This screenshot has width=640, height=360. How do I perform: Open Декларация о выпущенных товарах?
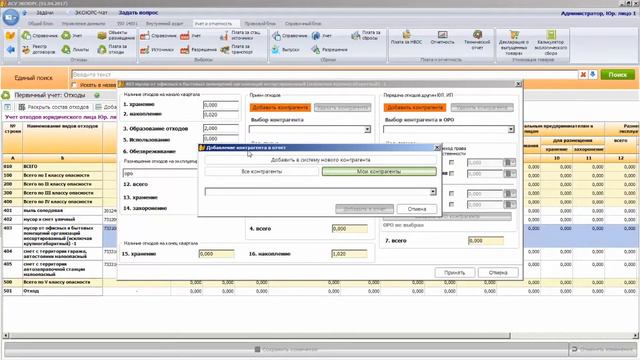tap(513, 42)
